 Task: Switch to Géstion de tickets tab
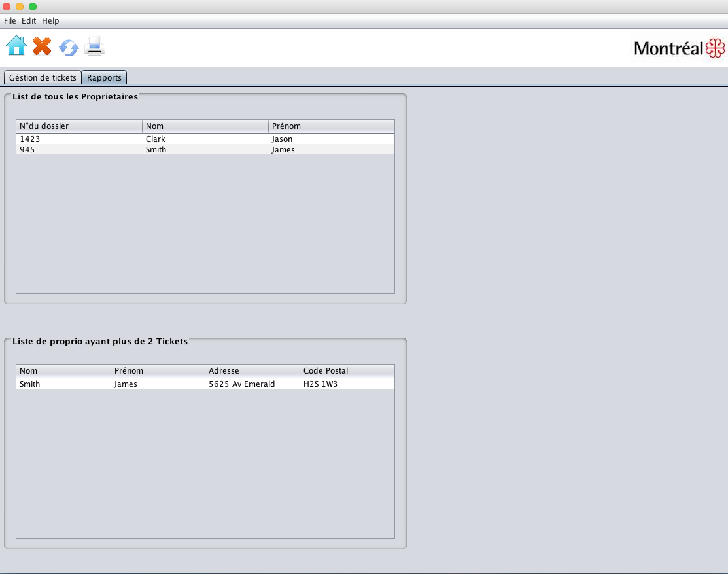(x=43, y=77)
